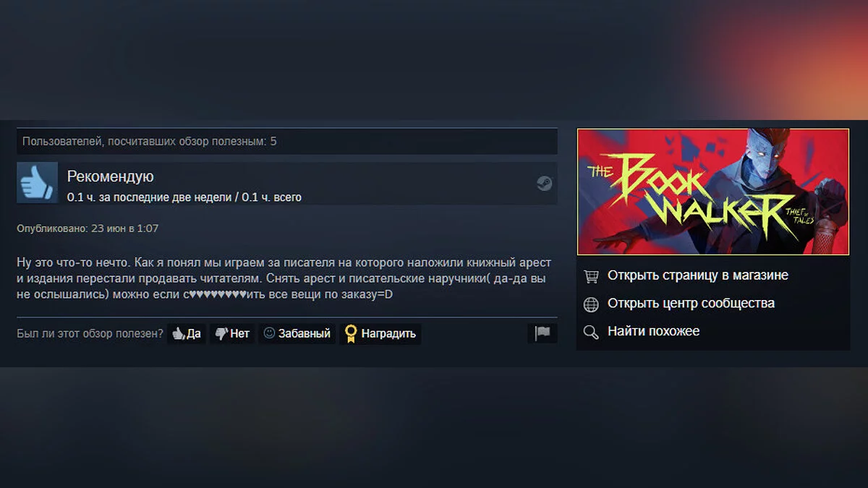Click the Рекомендую review title
The width and height of the screenshot is (868, 488).
110,176
